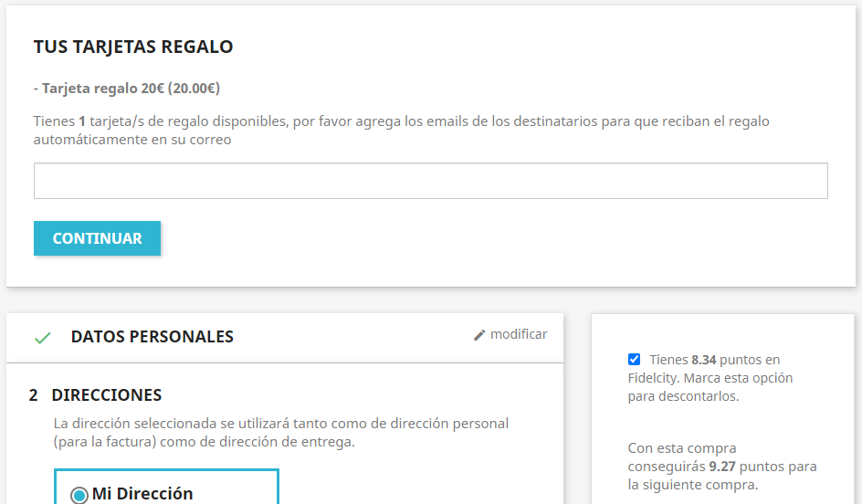Select the Mi Dirección radio button
862x504 pixels.
tap(79, 495)
